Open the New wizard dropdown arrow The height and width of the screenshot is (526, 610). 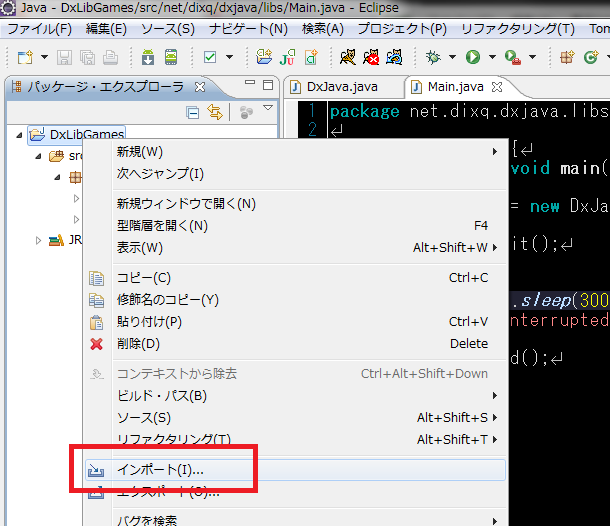tap(45, 57)
